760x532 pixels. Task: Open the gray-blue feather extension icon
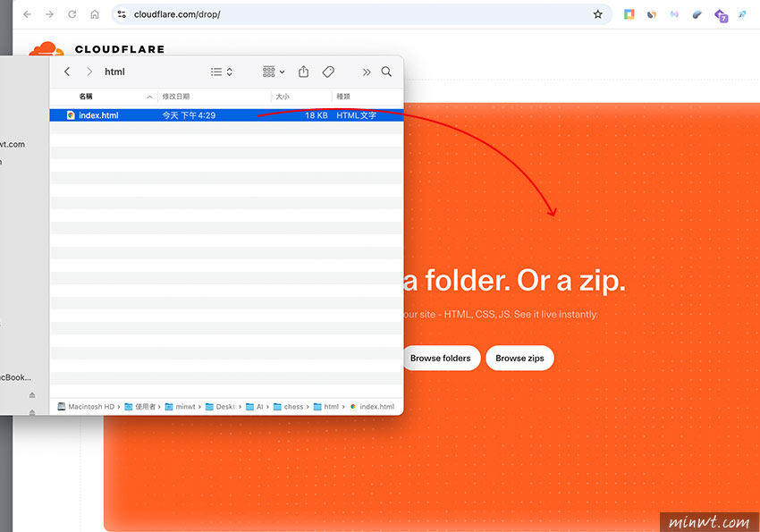[x=697, y=14]
